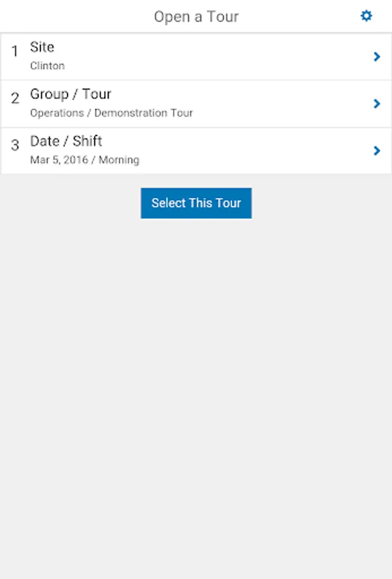Click step number 3
Image resolution: width=392 pixels, height=579 pixels.
[x=15, y=145]
